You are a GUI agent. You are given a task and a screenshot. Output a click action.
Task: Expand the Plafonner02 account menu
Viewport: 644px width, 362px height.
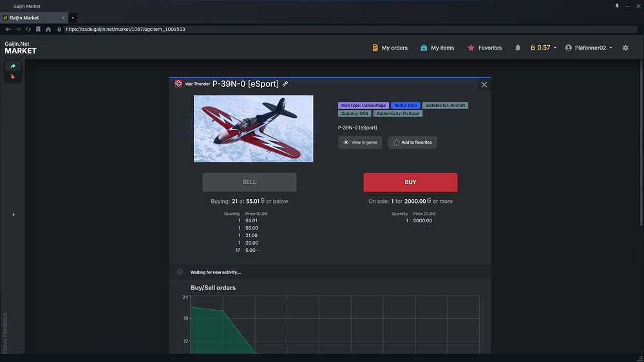[x=589, y=48]
